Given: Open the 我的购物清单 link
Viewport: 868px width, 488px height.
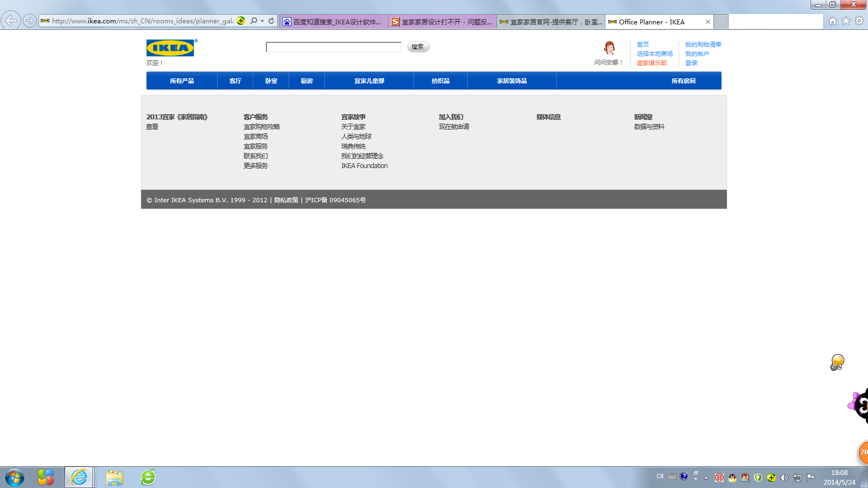Looking at the screenshot, I should coord(703,44).
